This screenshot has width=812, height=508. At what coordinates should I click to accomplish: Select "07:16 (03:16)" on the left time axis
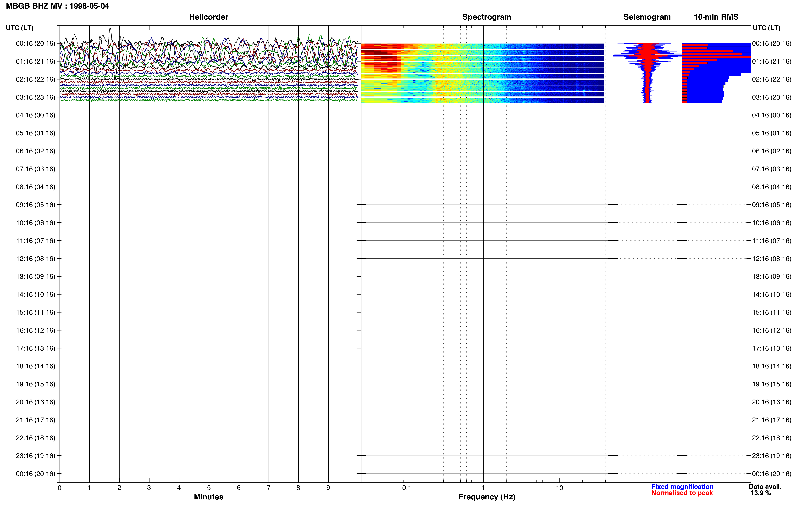click(36, 169)
